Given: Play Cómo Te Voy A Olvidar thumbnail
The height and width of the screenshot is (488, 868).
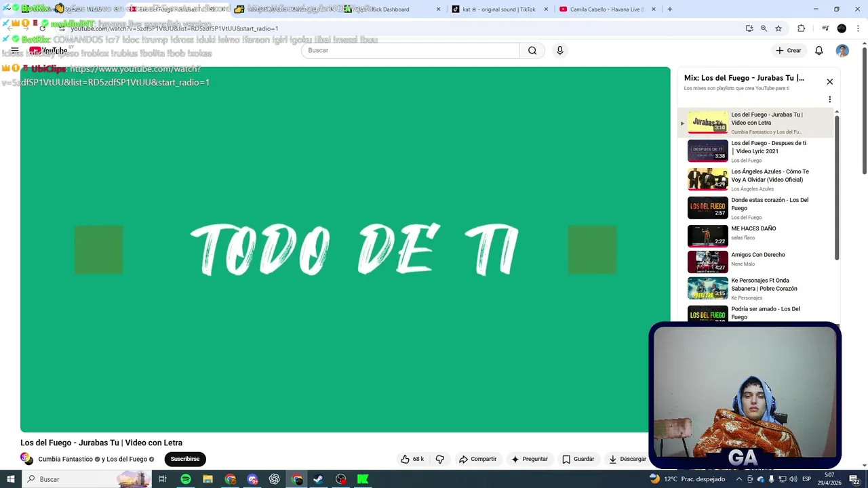Looking at the screenshot, I should 707,179.
